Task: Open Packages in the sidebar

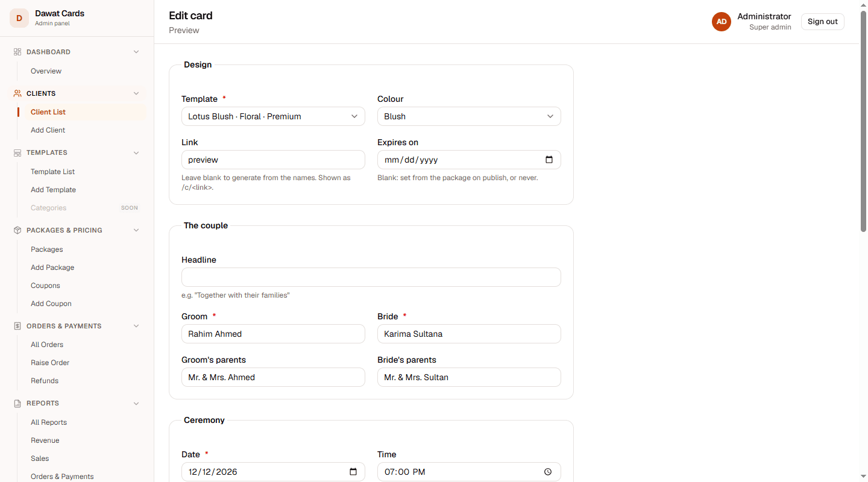Action: [46, 249]
